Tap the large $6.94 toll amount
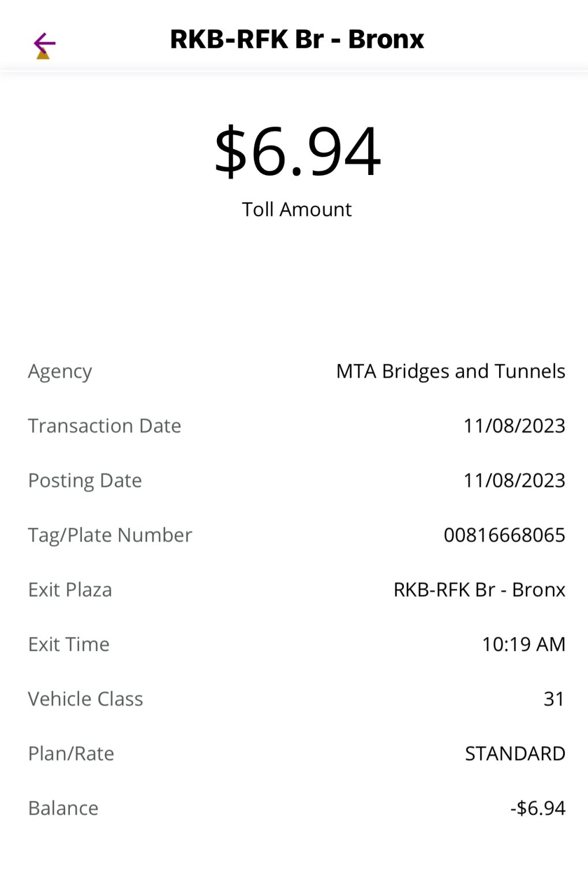 297,151
